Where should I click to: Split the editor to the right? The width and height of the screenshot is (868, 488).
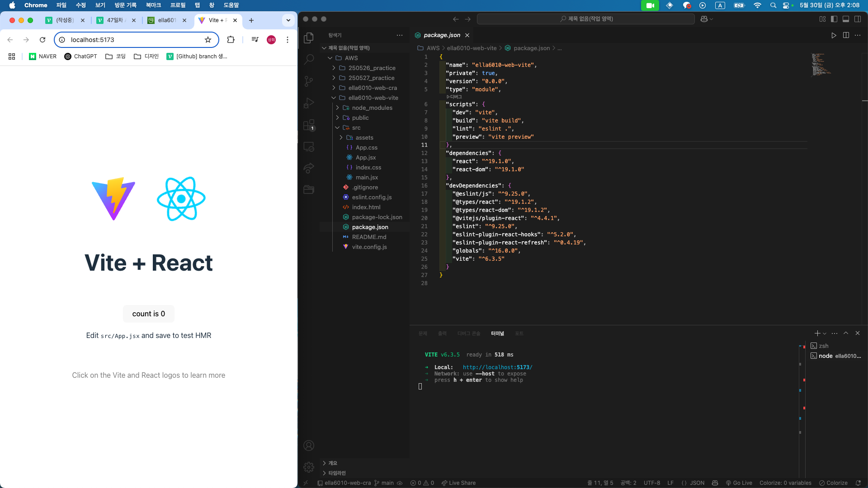click(846, 35)
